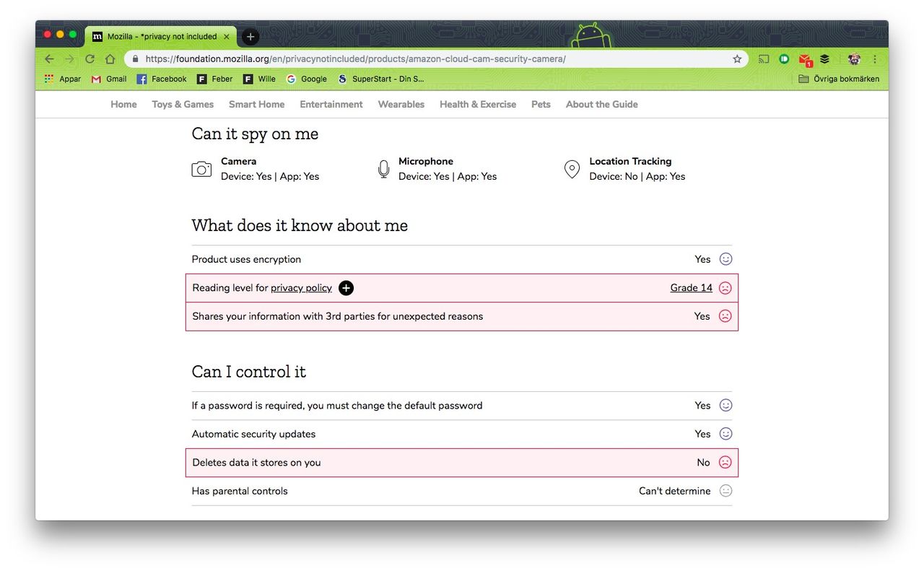This screenshot has height=571, width=924.
Task: Bookmark page with star icon
Action: pyautogui.click(x=737, y=59)
